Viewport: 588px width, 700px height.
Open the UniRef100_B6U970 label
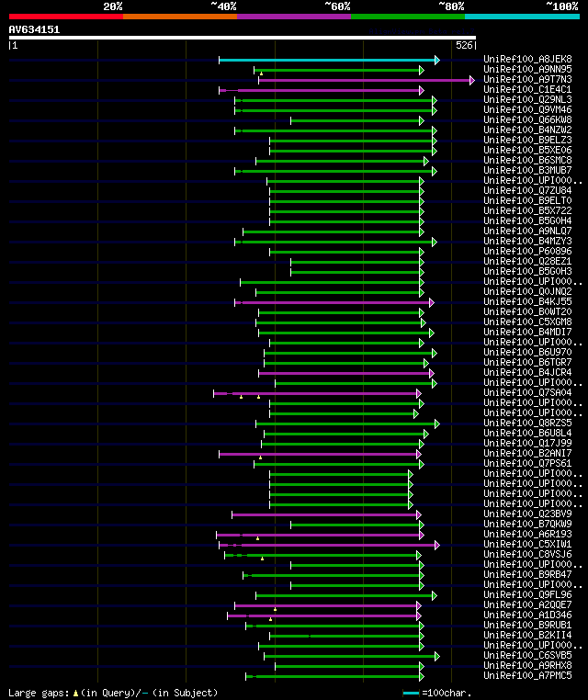pos(527,353)
